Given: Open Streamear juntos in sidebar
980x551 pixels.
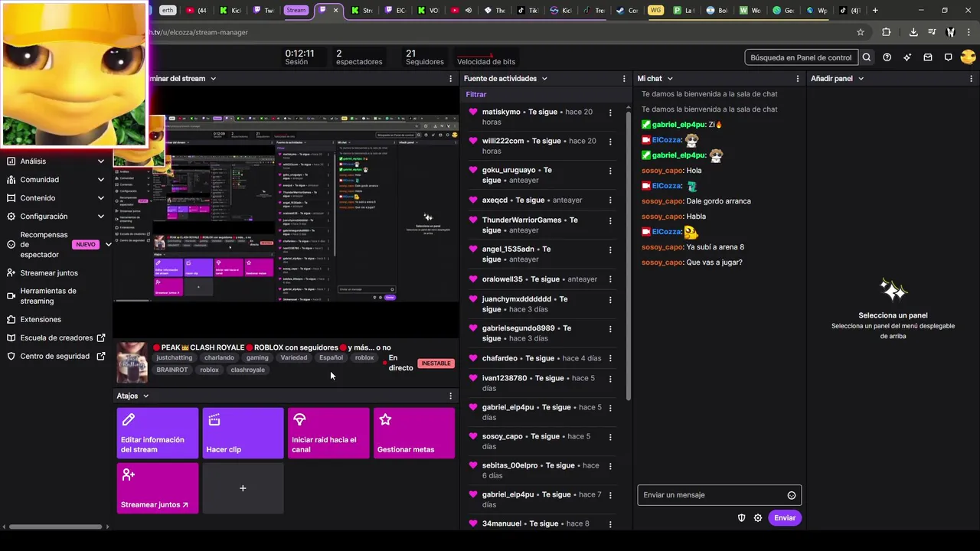Looking at the screenshot, I should (x=49, y=273).
